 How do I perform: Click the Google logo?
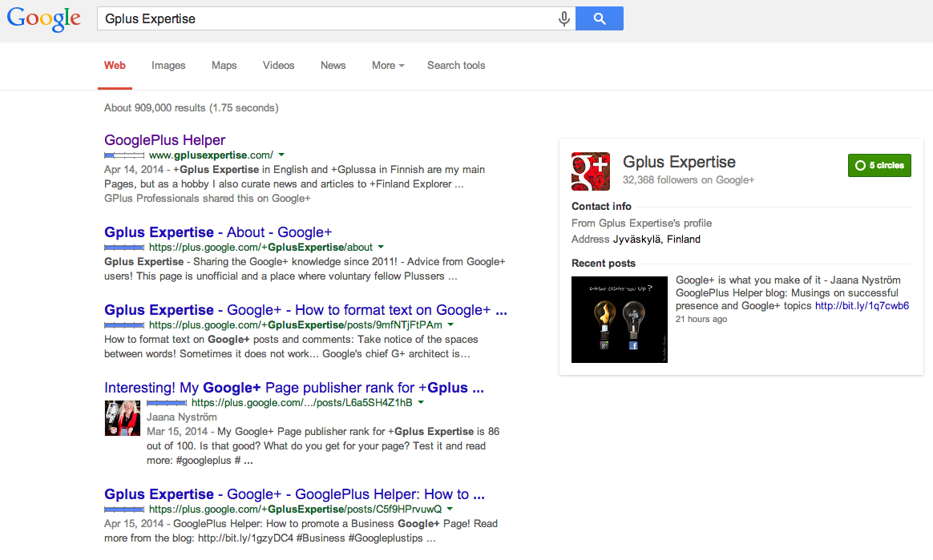[43, 18]
